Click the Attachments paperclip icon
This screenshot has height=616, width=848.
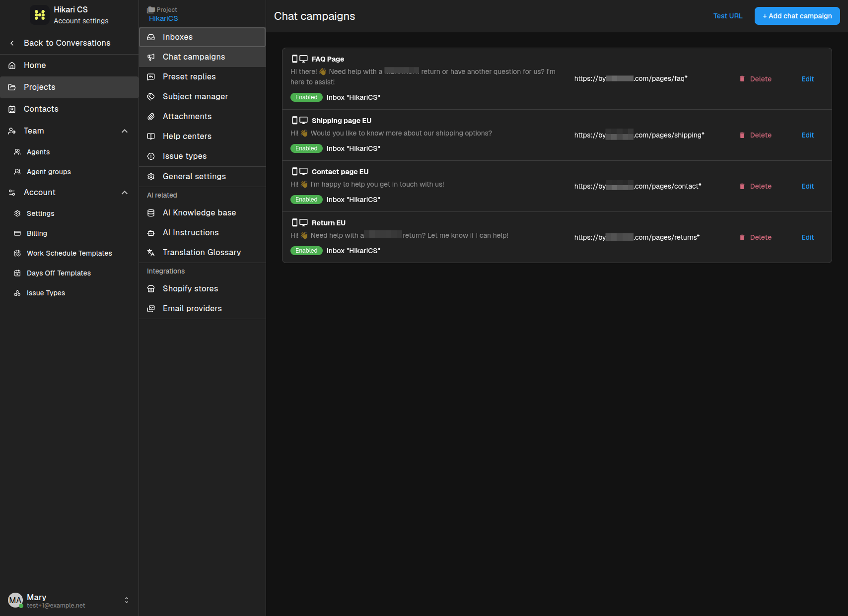151,117
